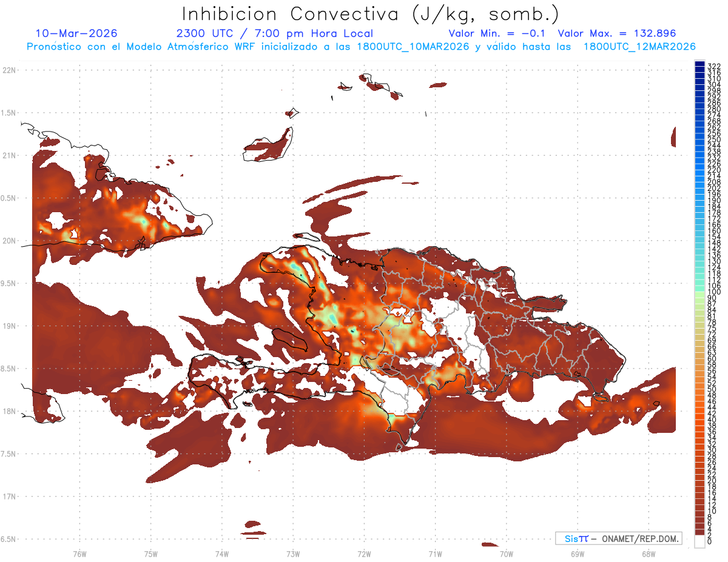Click the 72W longitude label
The image size is (728, 562).
pyautogui.click(x=364, y=553)
